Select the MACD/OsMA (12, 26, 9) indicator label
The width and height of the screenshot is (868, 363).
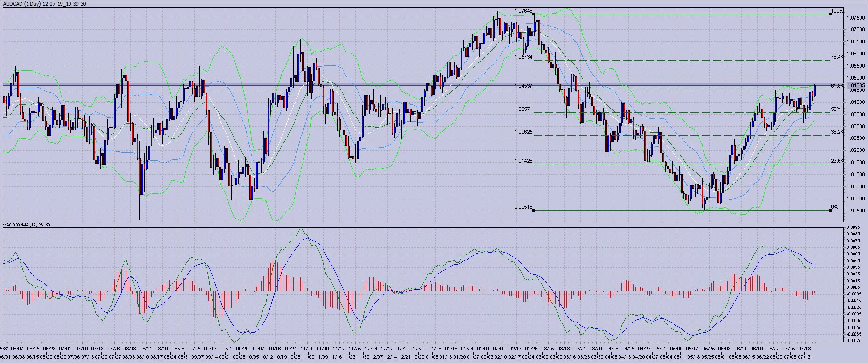[27, 225]
